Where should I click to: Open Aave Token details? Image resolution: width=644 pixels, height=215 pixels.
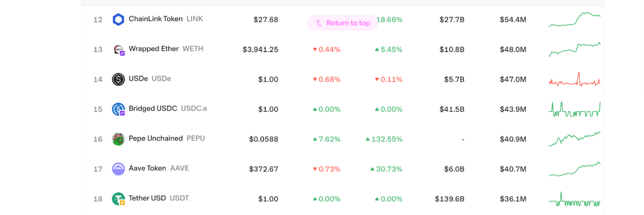click(x=147, y=168)
